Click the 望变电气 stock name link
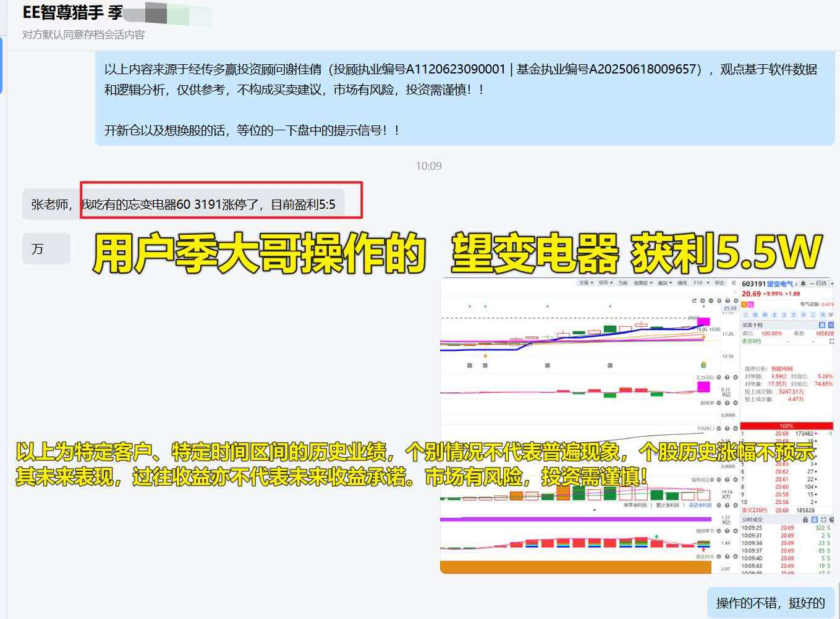The image size is (840, 619). point(780,284)
